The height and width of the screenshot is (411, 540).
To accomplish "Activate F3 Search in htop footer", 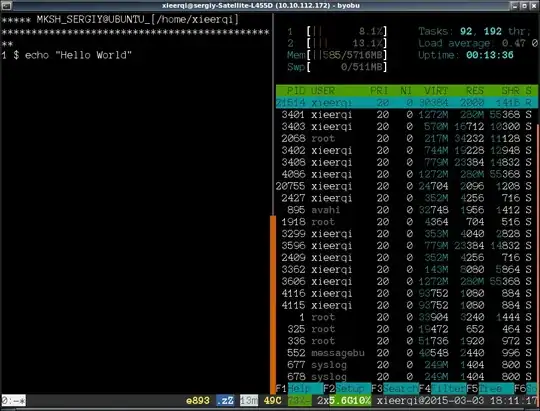I will pos(395,388).
